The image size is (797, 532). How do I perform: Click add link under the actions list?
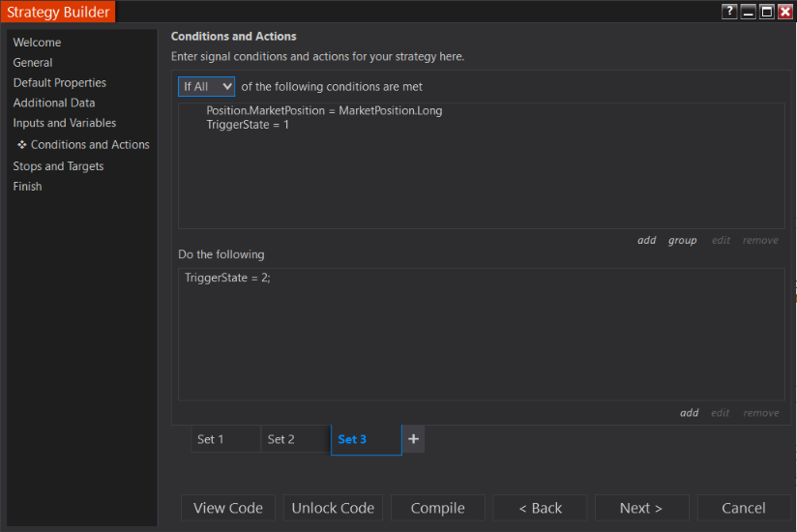[x=689, y=412]
